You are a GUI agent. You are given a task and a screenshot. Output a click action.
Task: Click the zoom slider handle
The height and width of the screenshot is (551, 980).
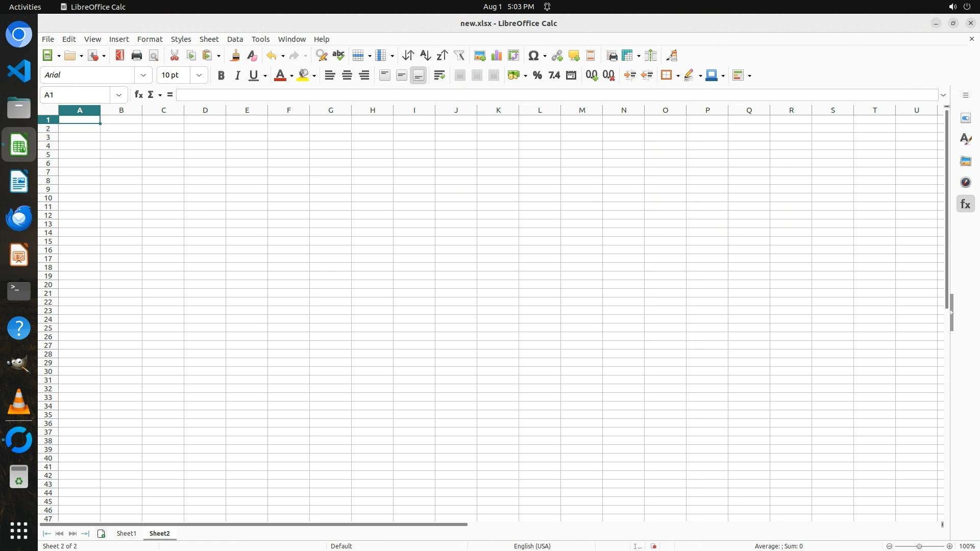click(919, 546)
